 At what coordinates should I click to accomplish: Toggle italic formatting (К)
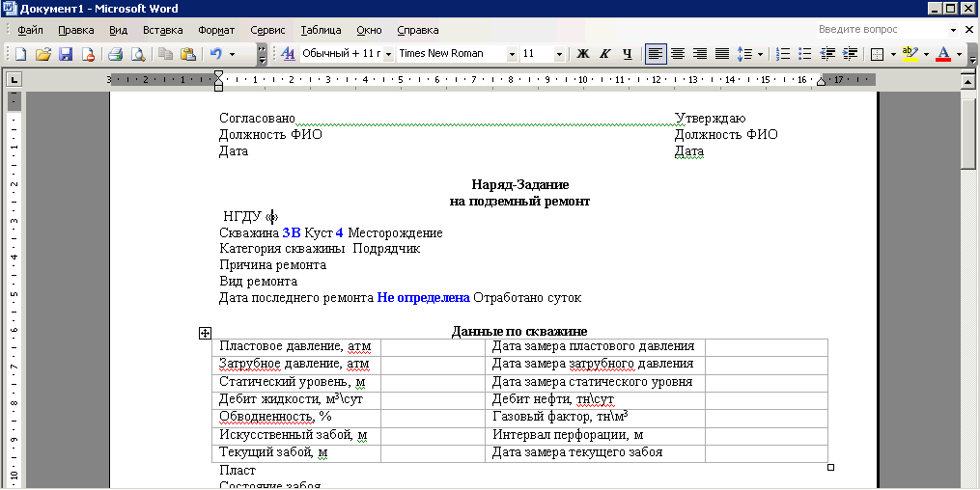pos(605,54)
